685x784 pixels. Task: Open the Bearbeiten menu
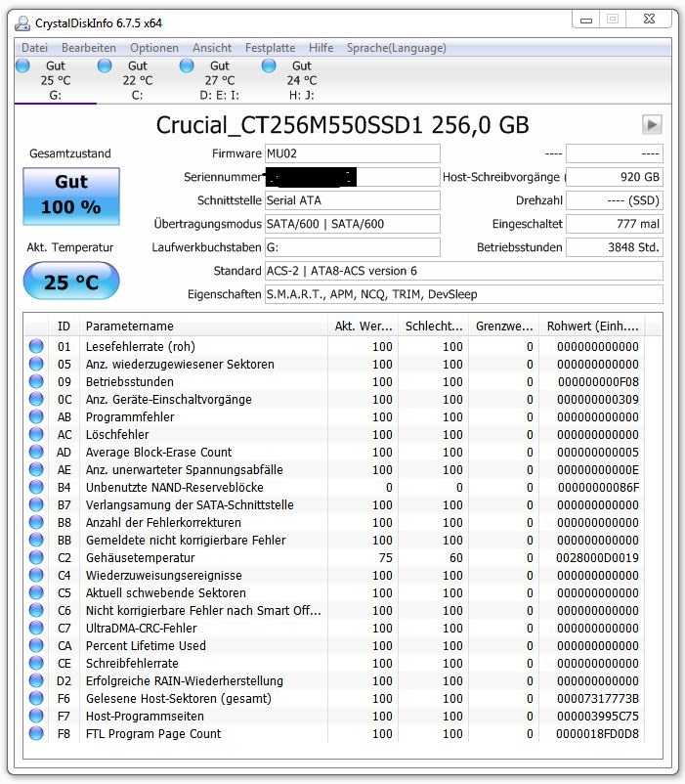[89, 48]
